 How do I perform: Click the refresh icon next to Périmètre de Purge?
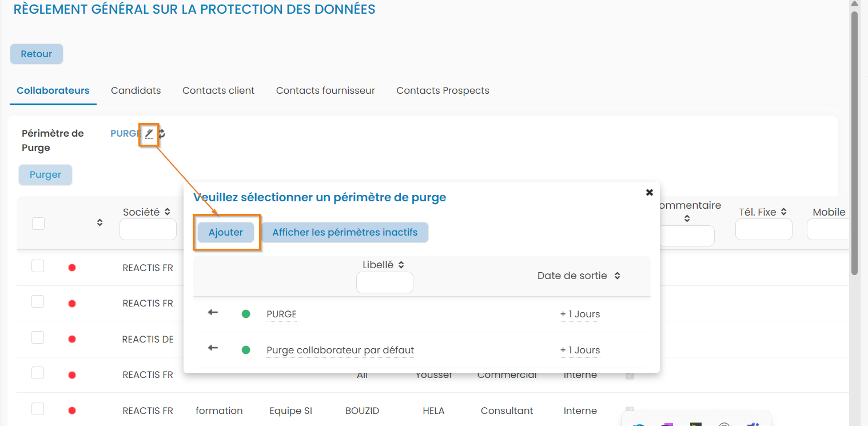(162, 134)
